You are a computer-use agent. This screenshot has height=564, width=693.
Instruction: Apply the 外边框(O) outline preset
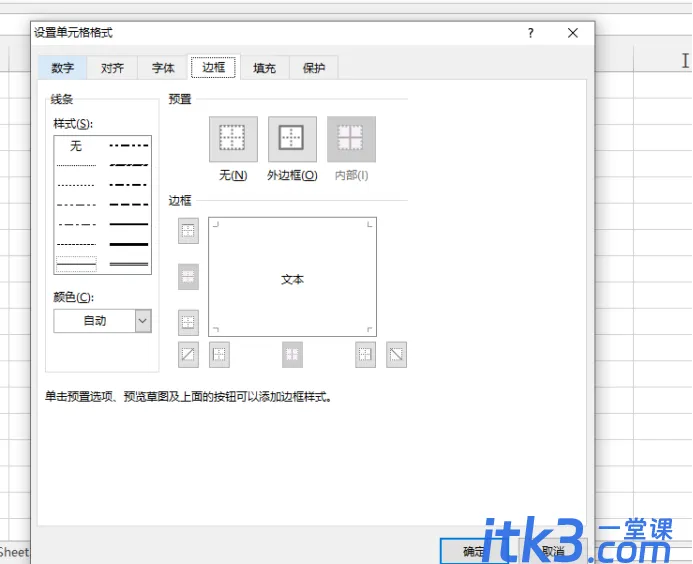[292, 139]
